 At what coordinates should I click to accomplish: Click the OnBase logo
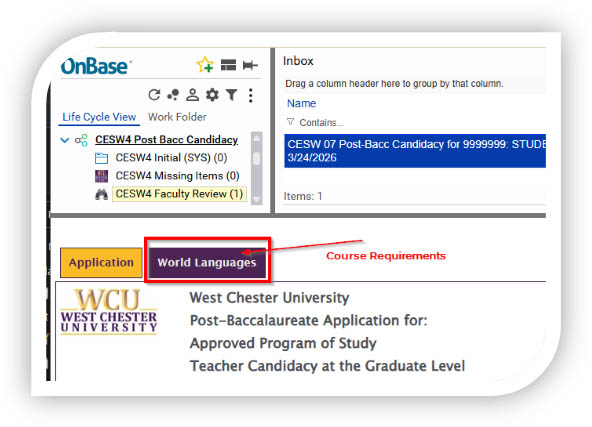pyautogui.click(x=96, y=66)
